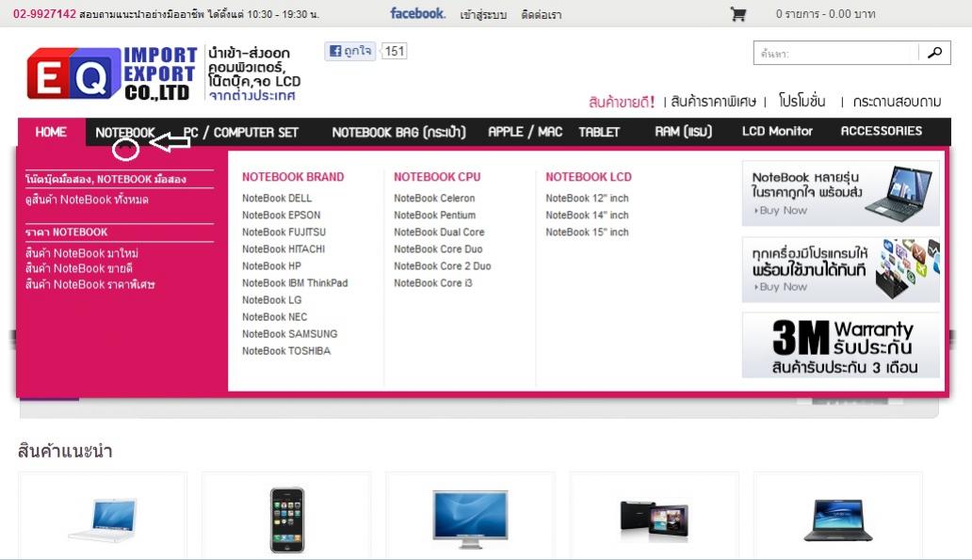This screenshot has height=560, width=972.
Task: Open new NoteBook arrivals link
Action: point(82,253)
